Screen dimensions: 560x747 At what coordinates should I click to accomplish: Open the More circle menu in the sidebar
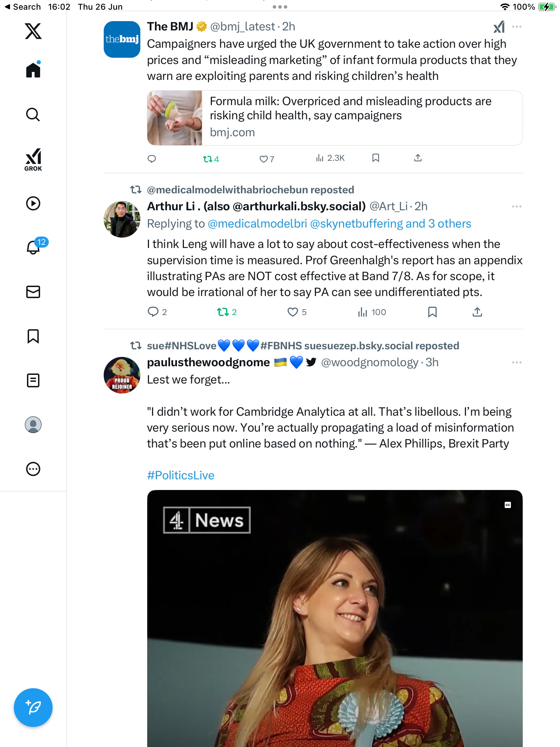click(33, 469)
